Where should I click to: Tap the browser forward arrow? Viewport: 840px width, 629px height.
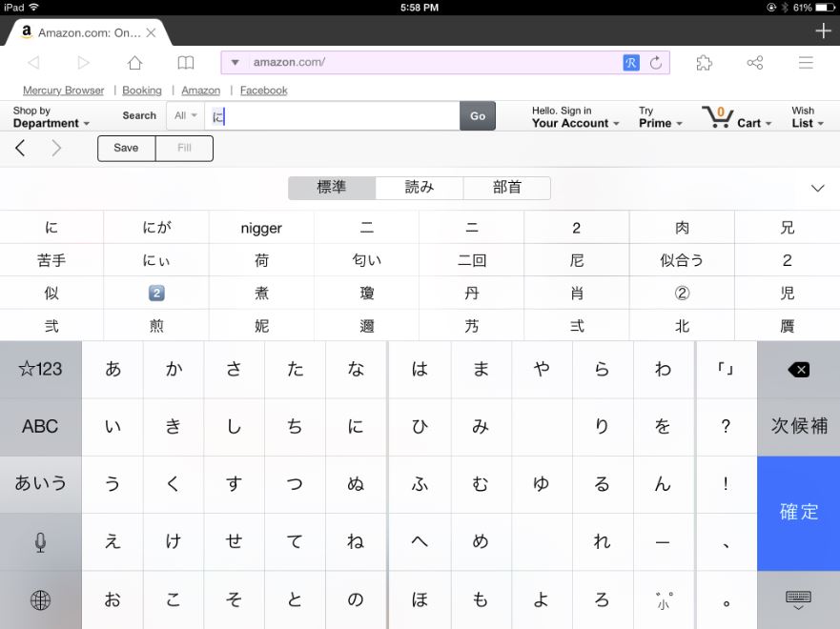pos(83,63)
